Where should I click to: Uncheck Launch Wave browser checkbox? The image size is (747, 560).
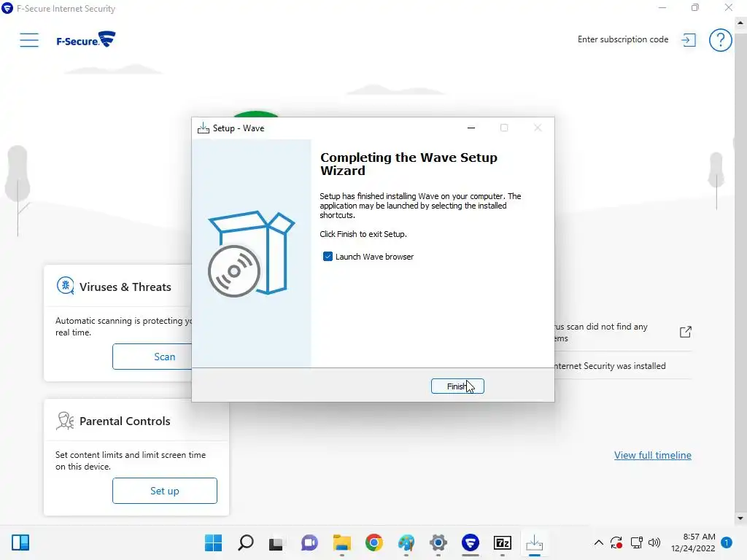tap(328, 257)
